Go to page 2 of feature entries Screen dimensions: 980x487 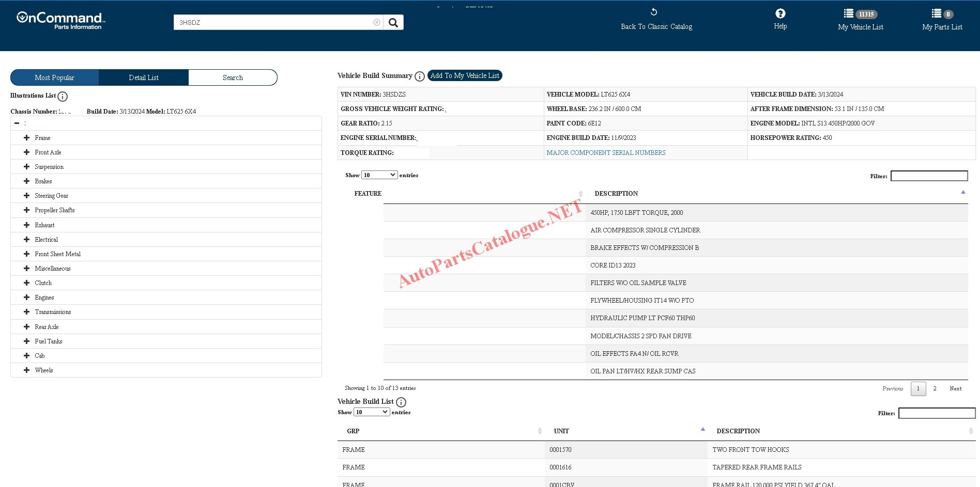(935, 388)
